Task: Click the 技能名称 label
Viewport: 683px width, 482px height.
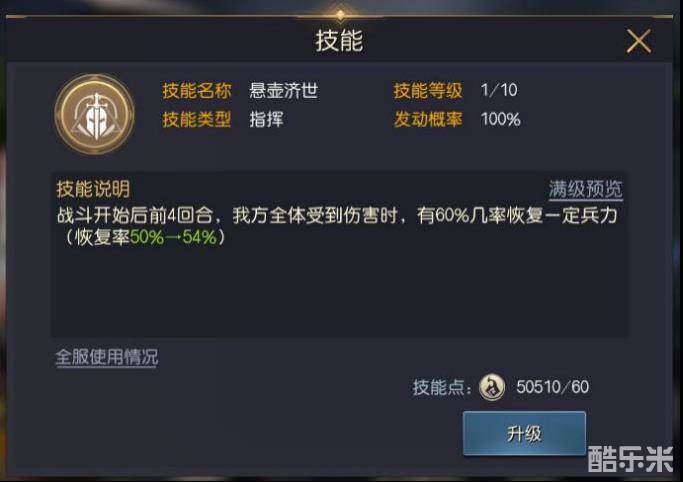Action: coord(197,91)
